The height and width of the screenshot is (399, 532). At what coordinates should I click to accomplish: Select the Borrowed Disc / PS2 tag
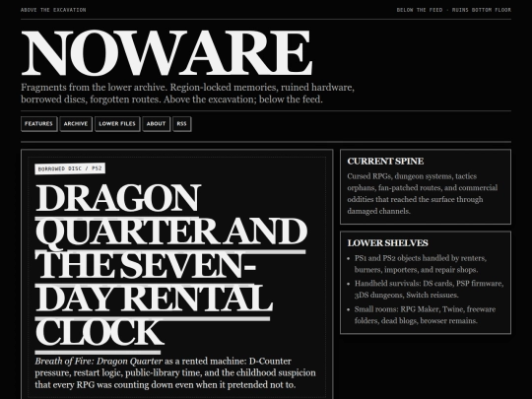pos(70,168)
